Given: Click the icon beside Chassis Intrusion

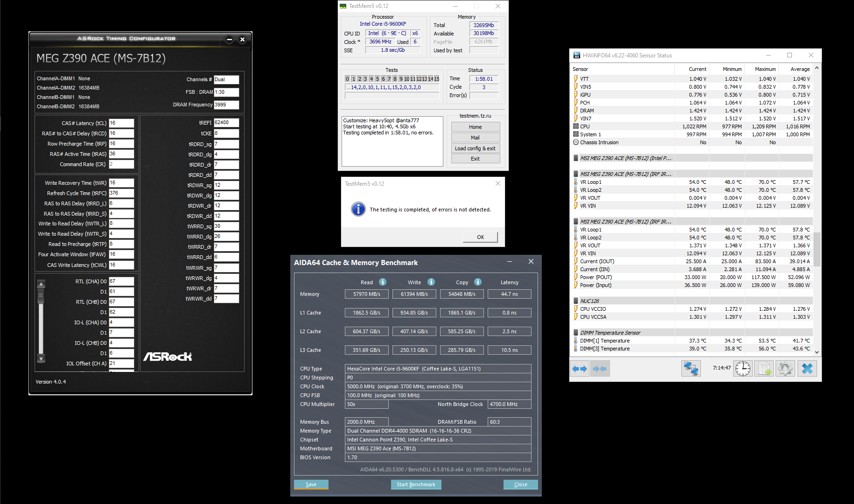Looking at the screenshot, I should [576, 142].
